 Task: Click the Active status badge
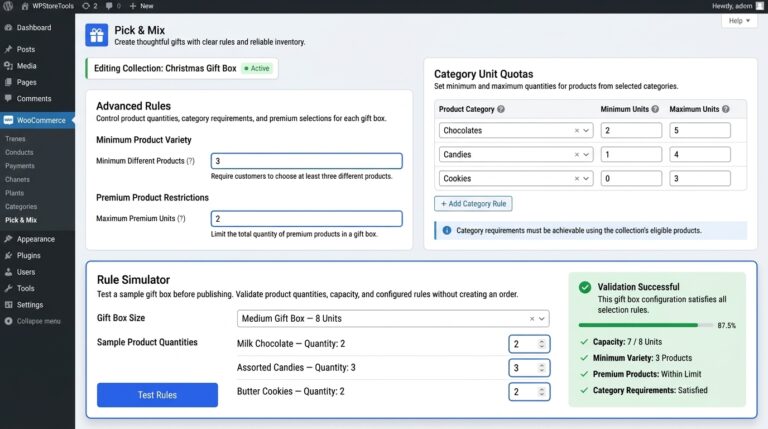click(257, 68)
